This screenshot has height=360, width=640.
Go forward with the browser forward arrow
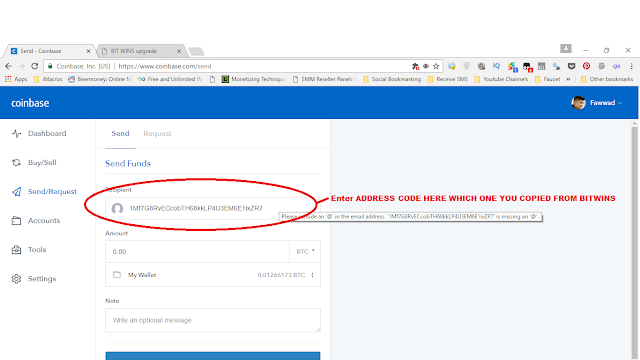tap(21, 66)
